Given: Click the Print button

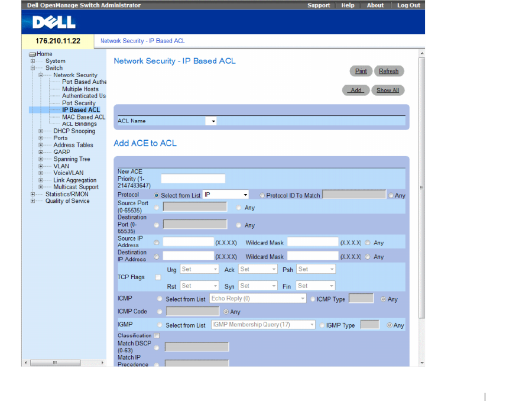Looking at the screenshot, I should point(361,71).
